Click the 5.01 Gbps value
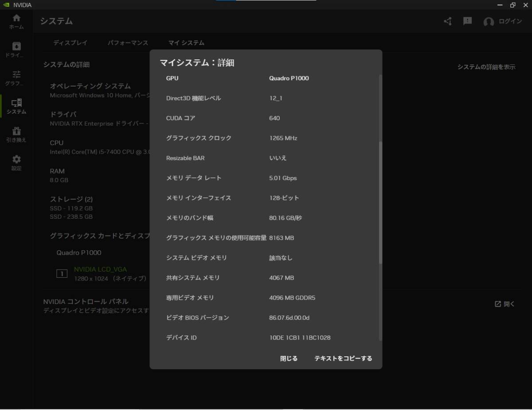The image size is (532, 410). (x=283, y=178)
